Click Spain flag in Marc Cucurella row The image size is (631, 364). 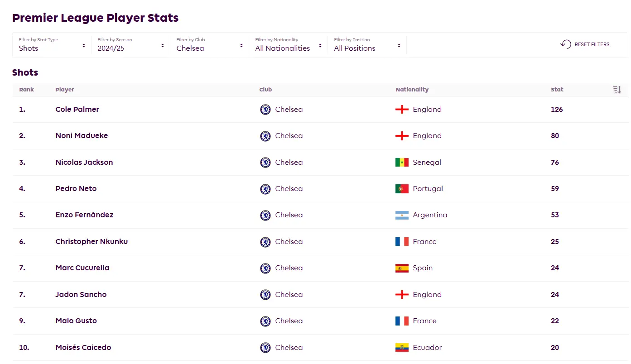pos(402,268)
